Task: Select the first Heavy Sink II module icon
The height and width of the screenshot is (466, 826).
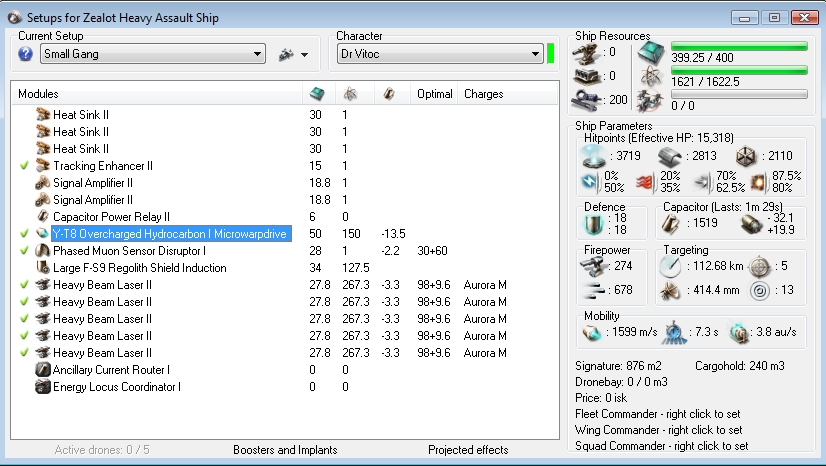Action: [43, 114]
